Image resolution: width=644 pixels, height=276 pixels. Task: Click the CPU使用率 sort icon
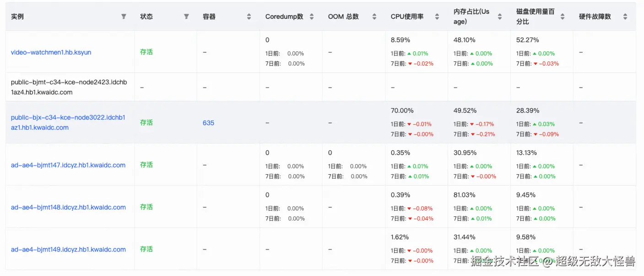(x=437, y=17)
